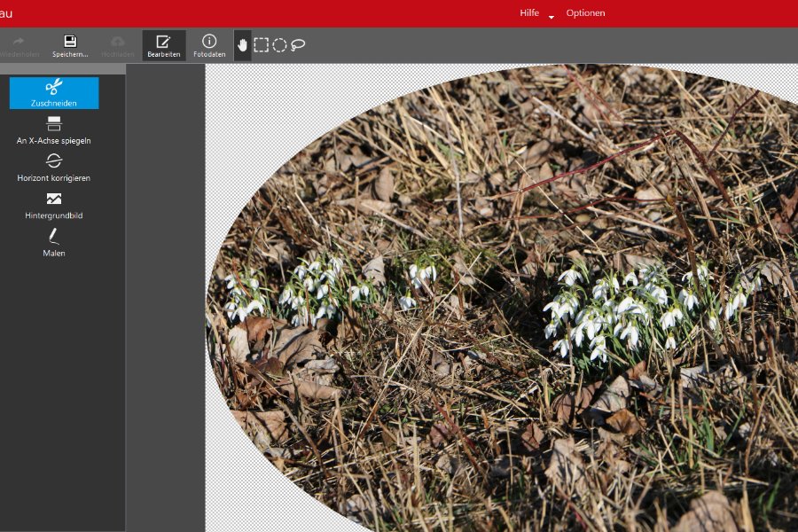Click the greyed Wiederholen redo button
798x532 pixels.
[20, 45]
